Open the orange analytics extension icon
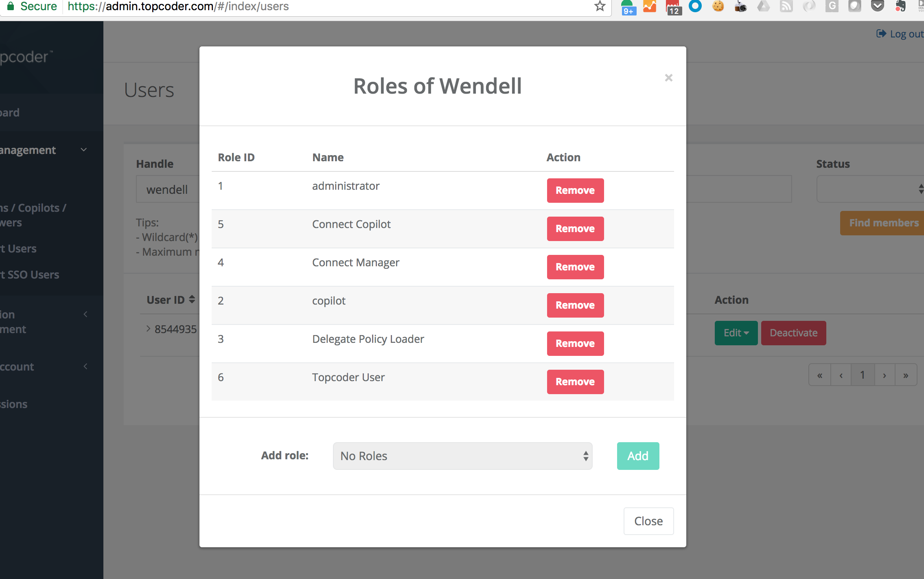Image resolution: width=924 pixels, height=579 pixels. pyautogui.click(x=650, y=6)
